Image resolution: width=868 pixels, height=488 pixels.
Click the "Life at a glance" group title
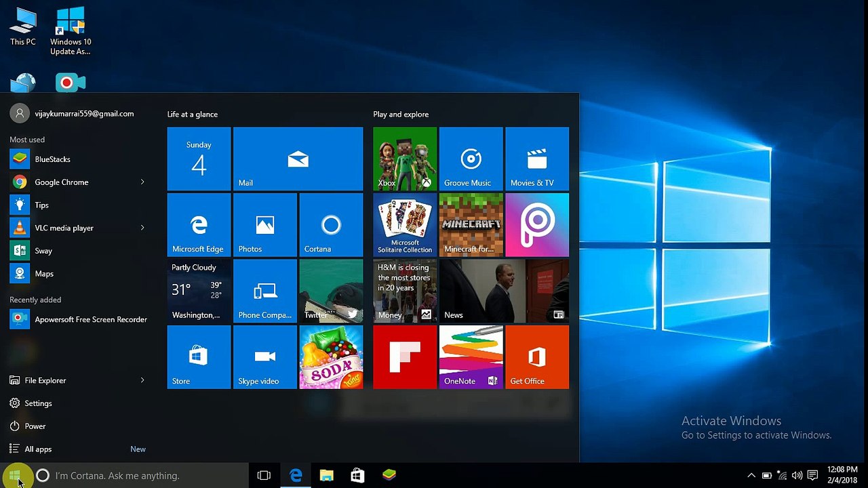(193, 115)
